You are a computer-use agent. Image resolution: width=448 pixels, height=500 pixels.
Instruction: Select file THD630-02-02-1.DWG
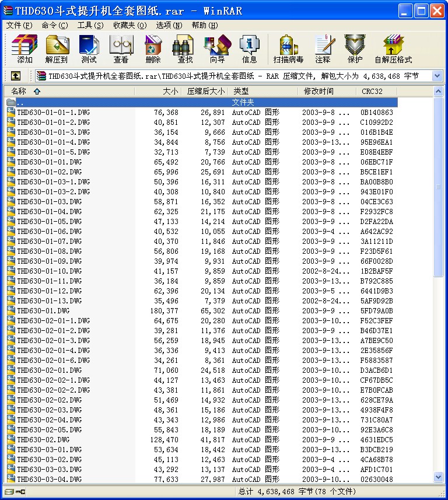(54, 380)
